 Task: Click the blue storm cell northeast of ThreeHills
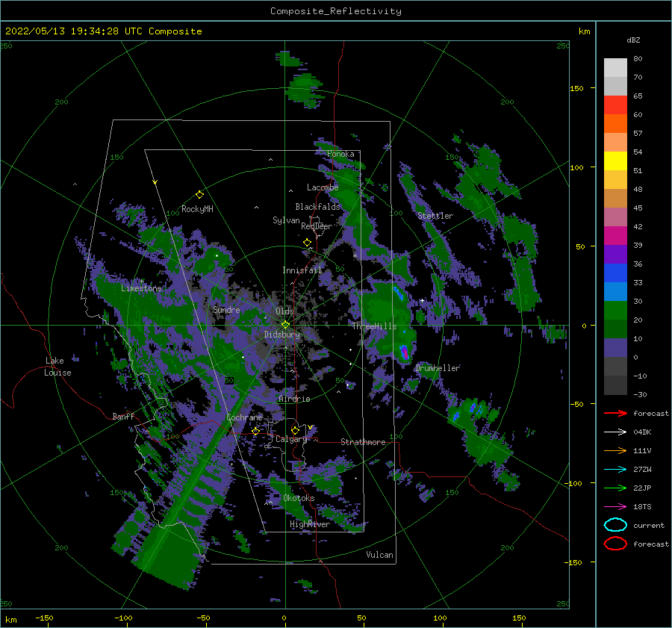[x=399, y=293]
